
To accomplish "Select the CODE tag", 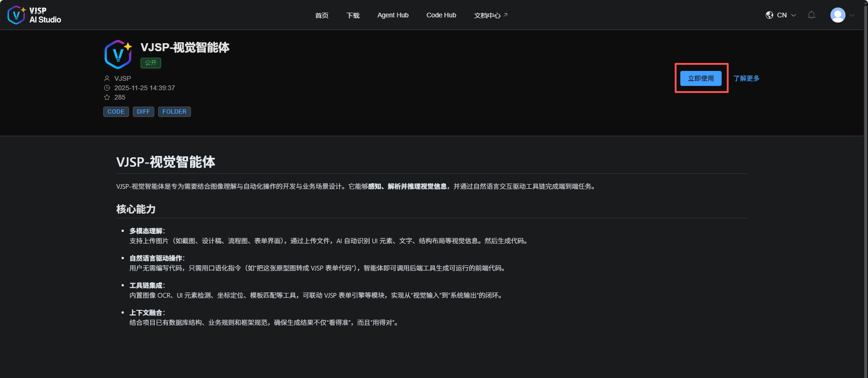I will 116,112.
